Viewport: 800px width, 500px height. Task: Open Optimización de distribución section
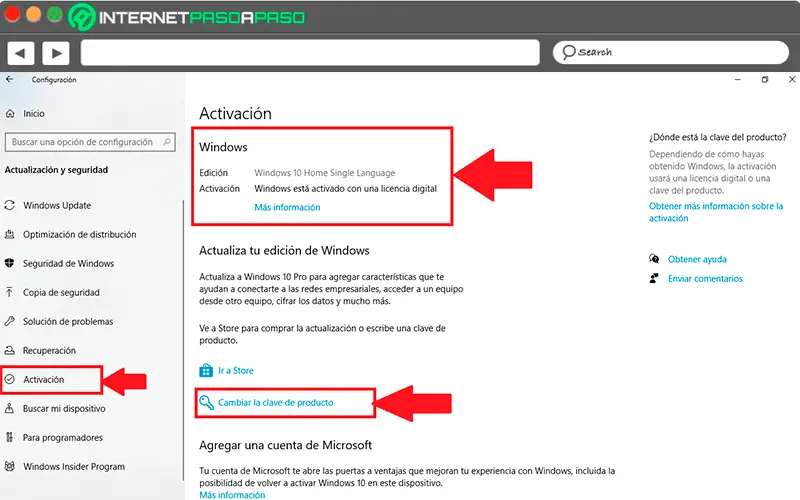coord(80,234)
